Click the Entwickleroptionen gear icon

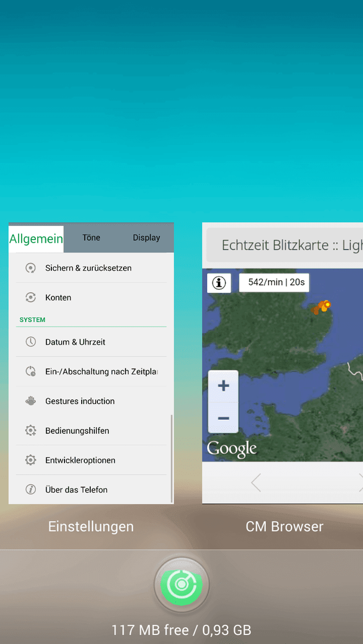(30, 460)
